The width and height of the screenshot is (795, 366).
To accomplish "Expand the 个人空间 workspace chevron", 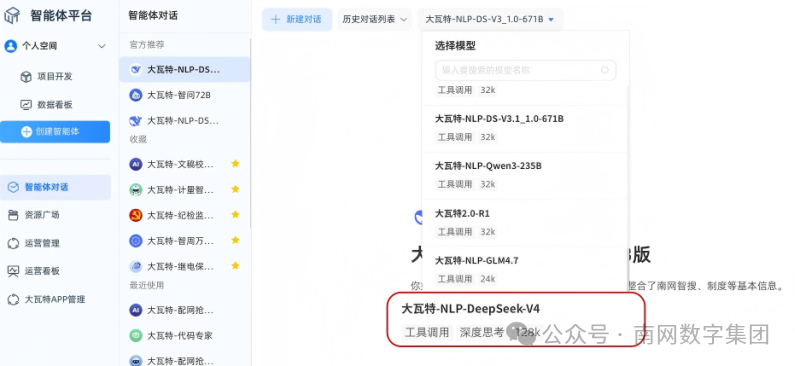I will [101, 46].
